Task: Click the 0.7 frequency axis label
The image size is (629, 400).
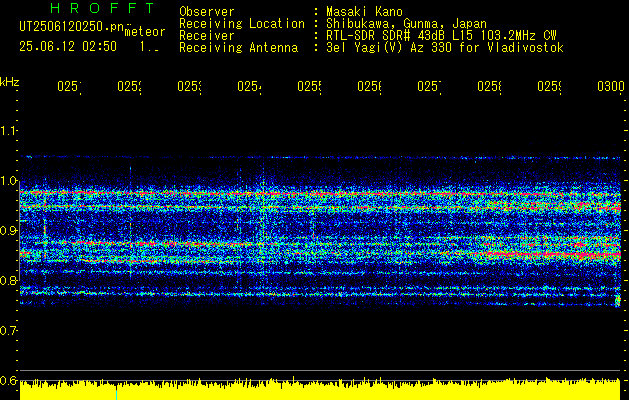Action: tap(9, 331)
